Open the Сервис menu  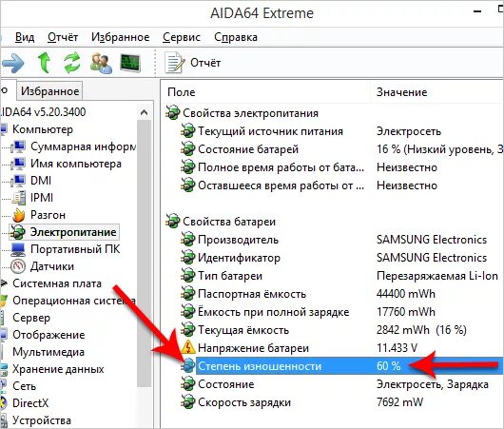[182, 37]
